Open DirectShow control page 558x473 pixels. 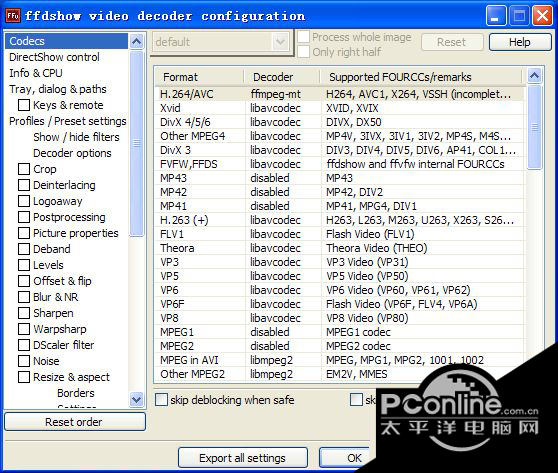54,57
